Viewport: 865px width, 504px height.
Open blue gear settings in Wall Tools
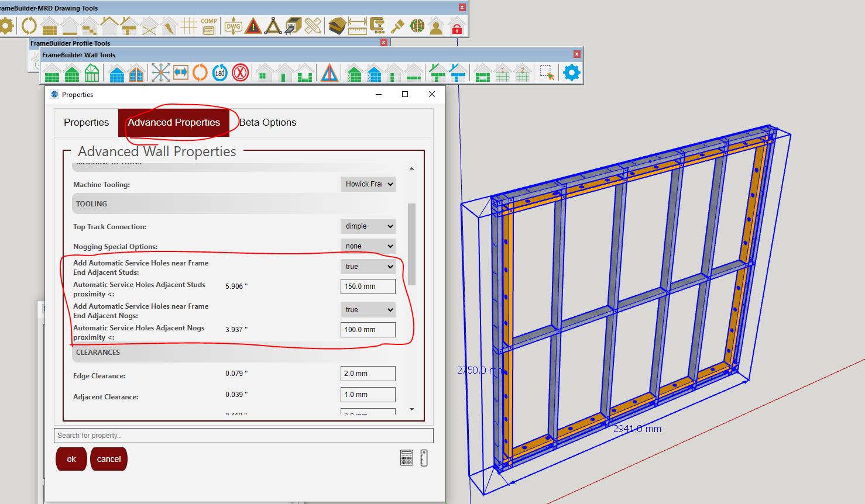tap(571, 73)
